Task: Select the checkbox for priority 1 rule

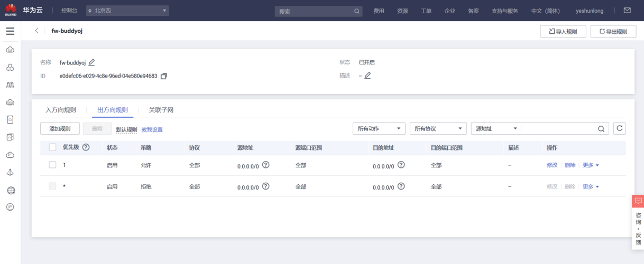Action: pyautogui.click(x=52, y=165)
